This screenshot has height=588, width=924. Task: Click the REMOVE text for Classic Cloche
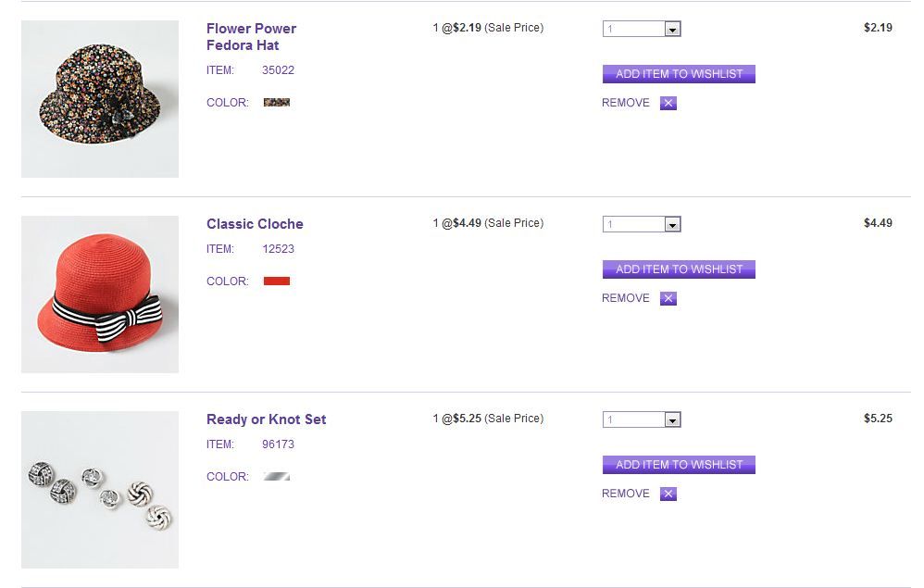pyautogui.click(x=626, y=298)
